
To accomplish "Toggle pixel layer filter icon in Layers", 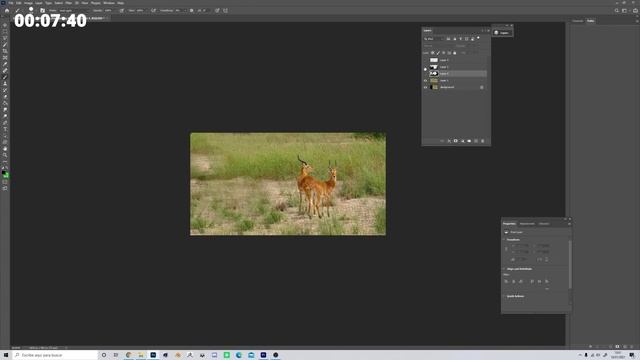I will tap(449, 39).
